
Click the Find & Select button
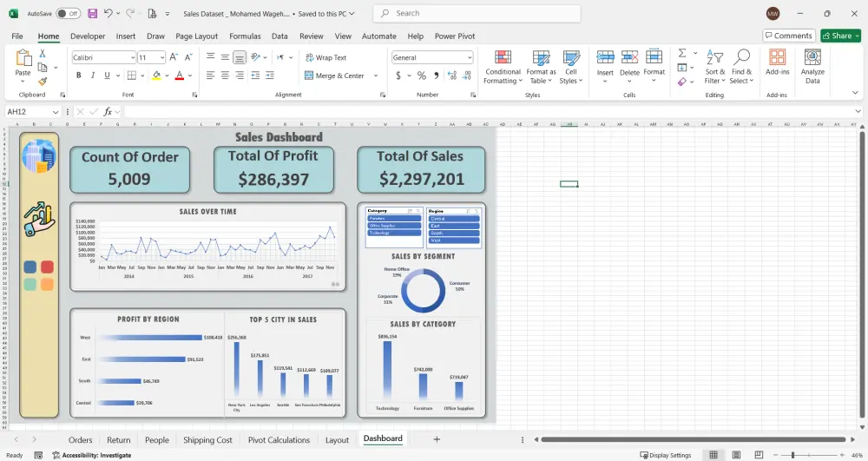(741, 67)
